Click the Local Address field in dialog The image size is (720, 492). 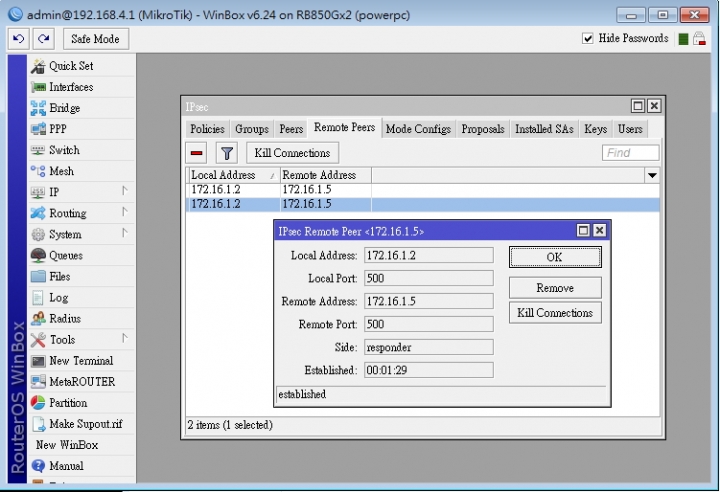tap(429, 255)
